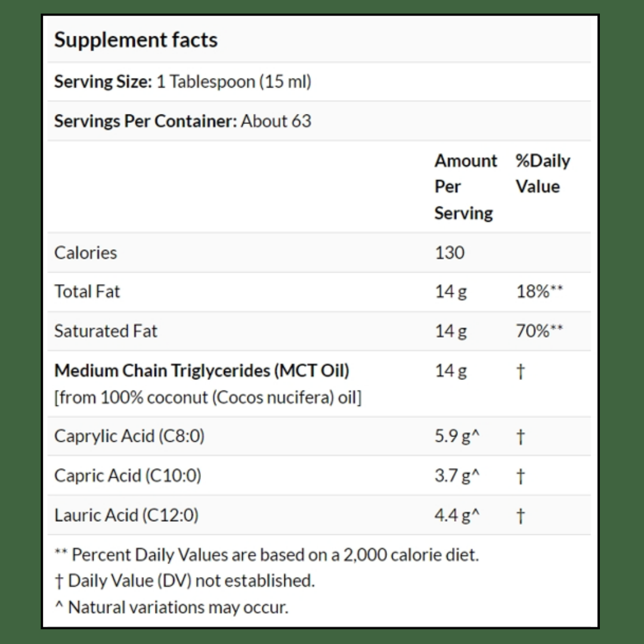This screenshot has width=644, height=644.
Task: Click the Natural variations may occur footnote
Action: [x=171, y=608]
